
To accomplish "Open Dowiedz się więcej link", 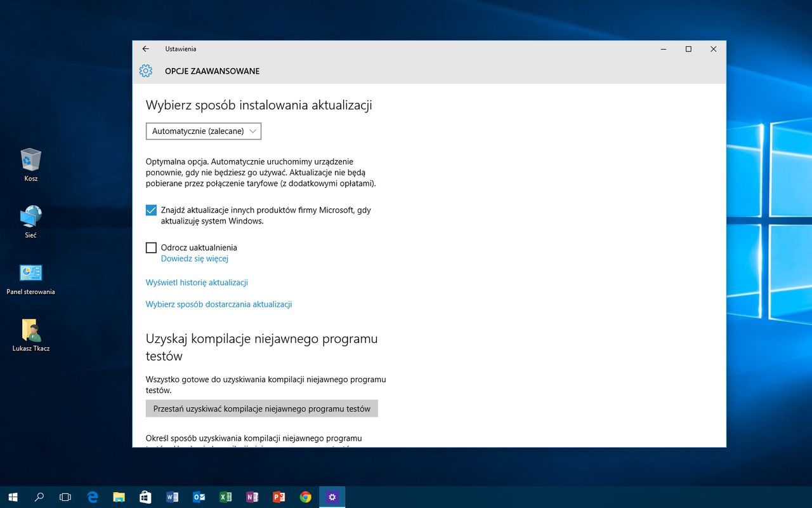I will pos(194,258).
